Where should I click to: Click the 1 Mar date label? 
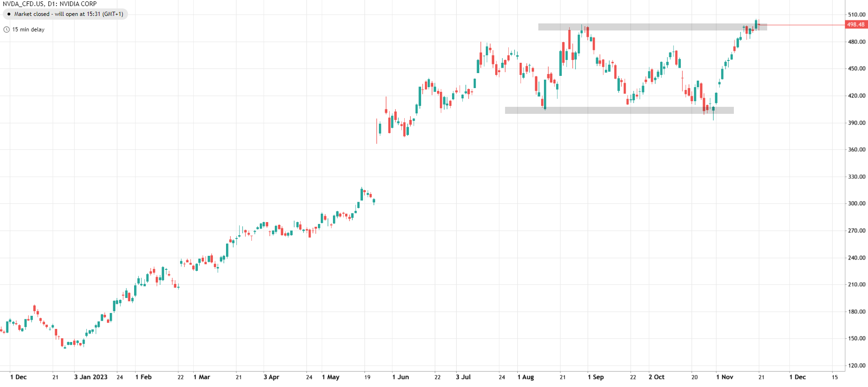point(202,377)
